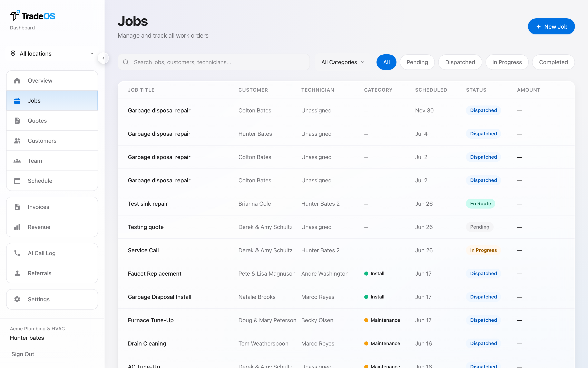
Task: Go to the Referrals page
Action: click(52, 273)
